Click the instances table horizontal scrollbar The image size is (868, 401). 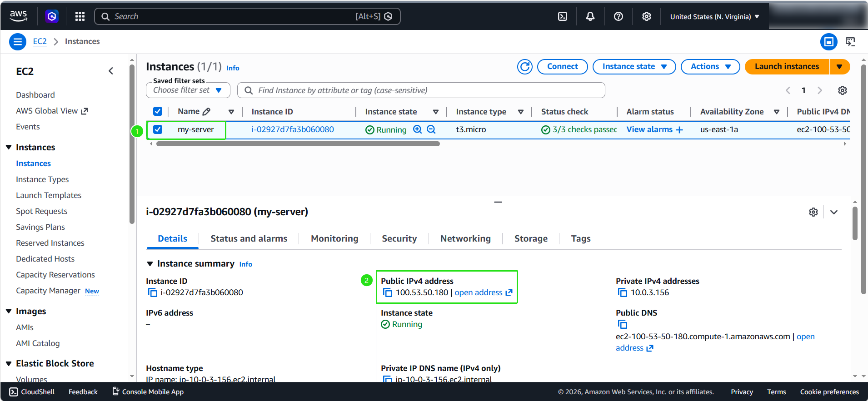(x=298, y=144)
